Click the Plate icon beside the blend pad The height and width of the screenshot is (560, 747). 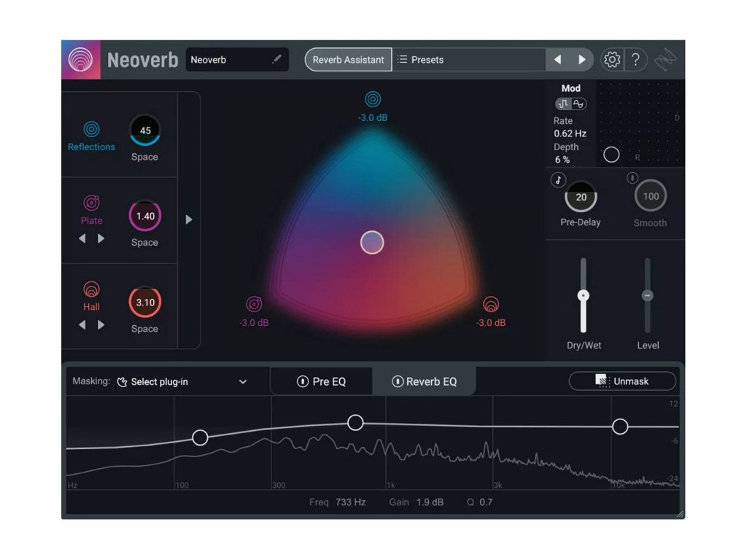(254, 304)
